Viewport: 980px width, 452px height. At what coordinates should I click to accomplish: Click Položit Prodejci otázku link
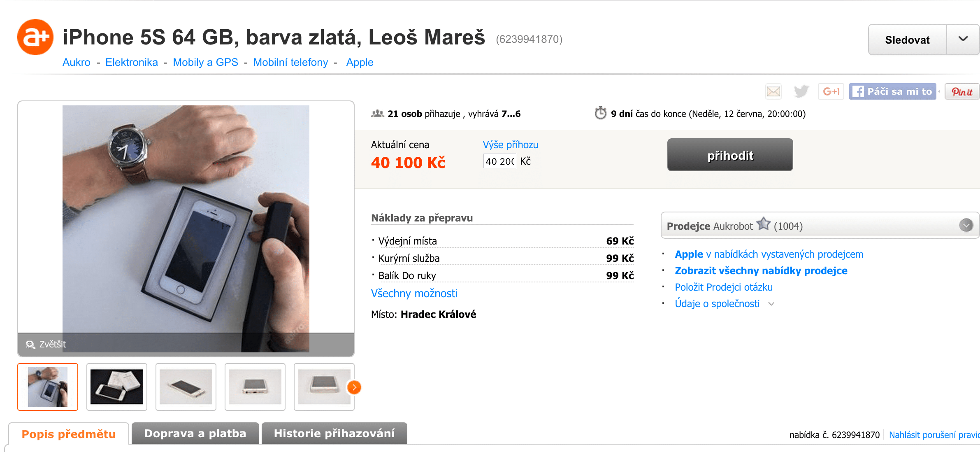724,287
